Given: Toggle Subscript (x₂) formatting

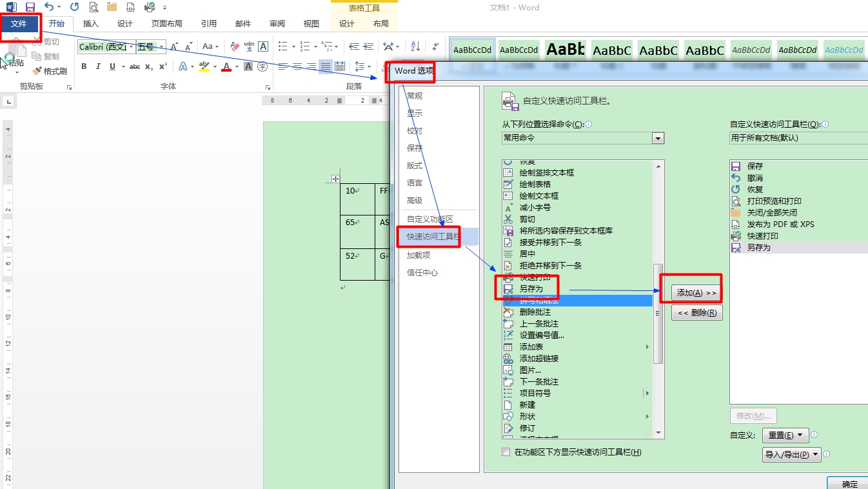Looking at the screenshot, I should coord(149,66).
